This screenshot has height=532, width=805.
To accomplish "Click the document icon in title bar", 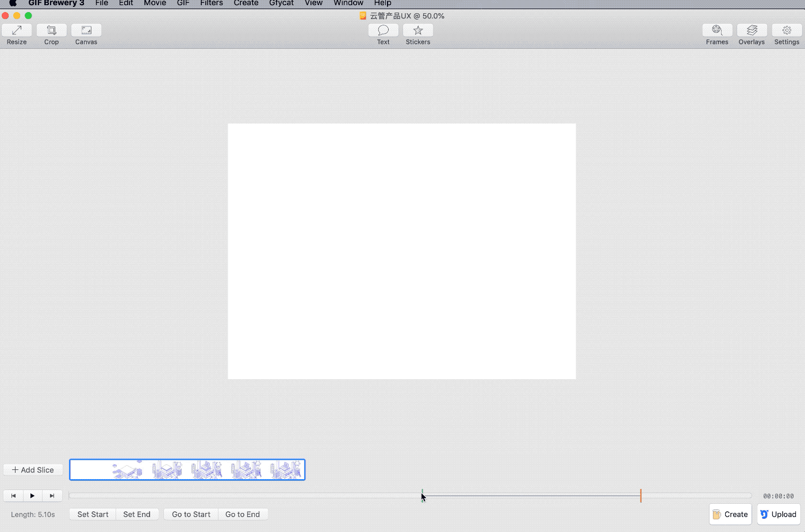I will [363, 16].
